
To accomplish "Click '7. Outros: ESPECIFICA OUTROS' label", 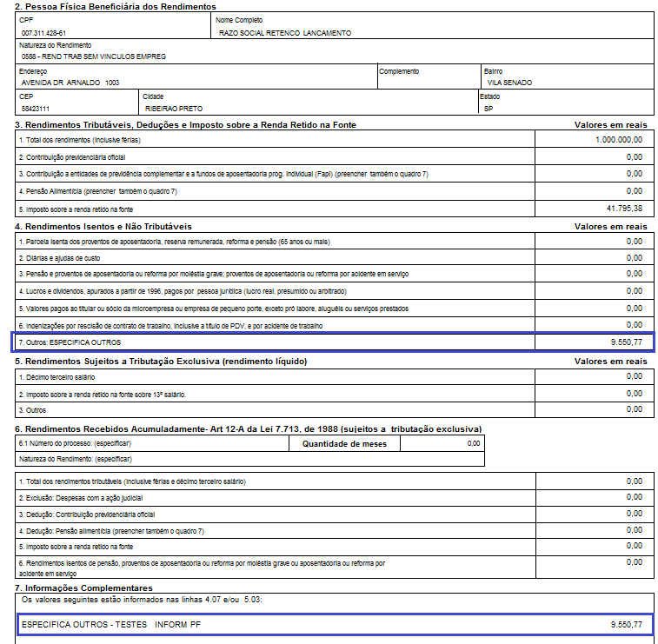I will click(x=70, y=342).
